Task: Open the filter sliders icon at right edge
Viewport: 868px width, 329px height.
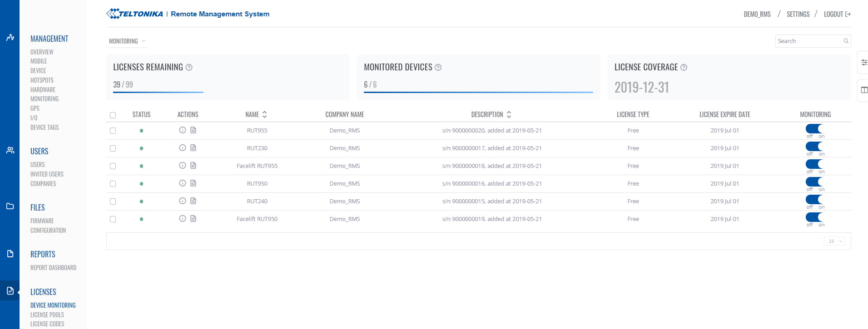Action: point(864,63)
